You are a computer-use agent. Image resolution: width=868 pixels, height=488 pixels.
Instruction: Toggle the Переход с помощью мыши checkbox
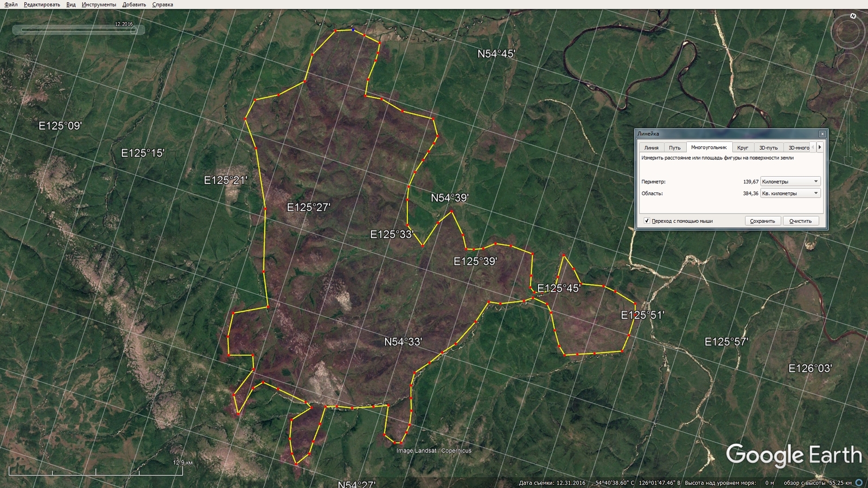(647, 221)
